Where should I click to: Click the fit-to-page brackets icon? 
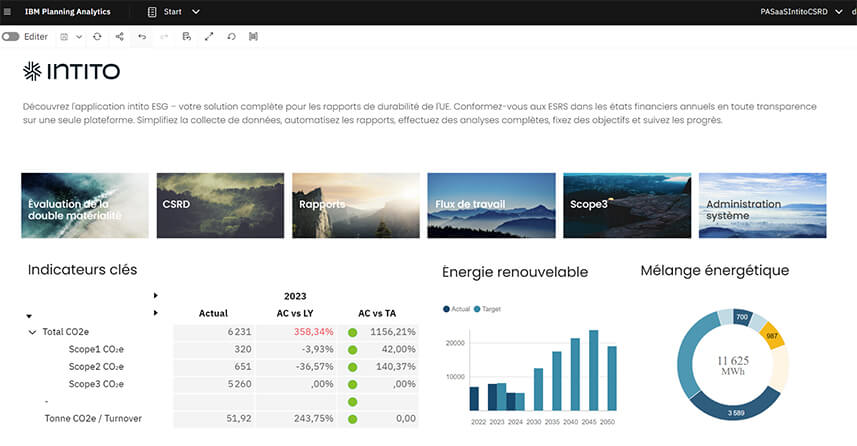click(253, 36)
